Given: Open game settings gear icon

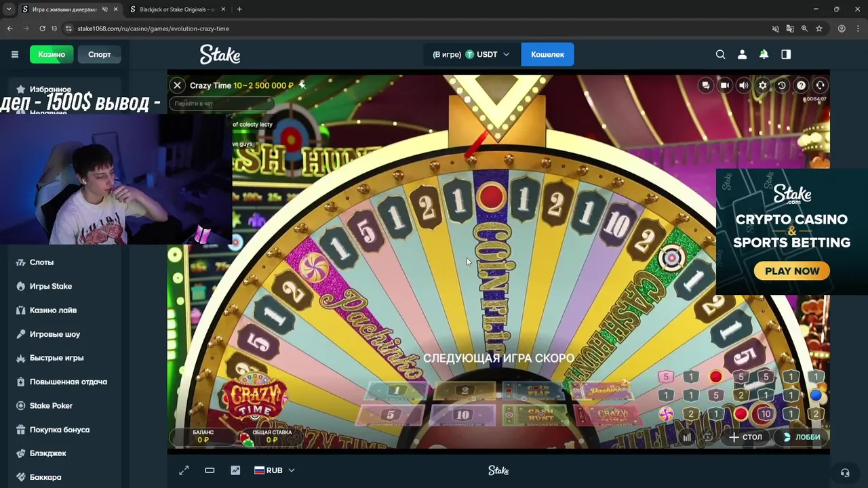Looking at the screenshot, I should coord(763,85).
